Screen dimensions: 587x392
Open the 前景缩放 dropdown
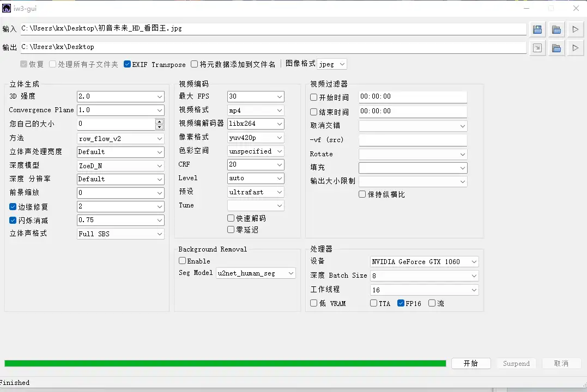120,193
